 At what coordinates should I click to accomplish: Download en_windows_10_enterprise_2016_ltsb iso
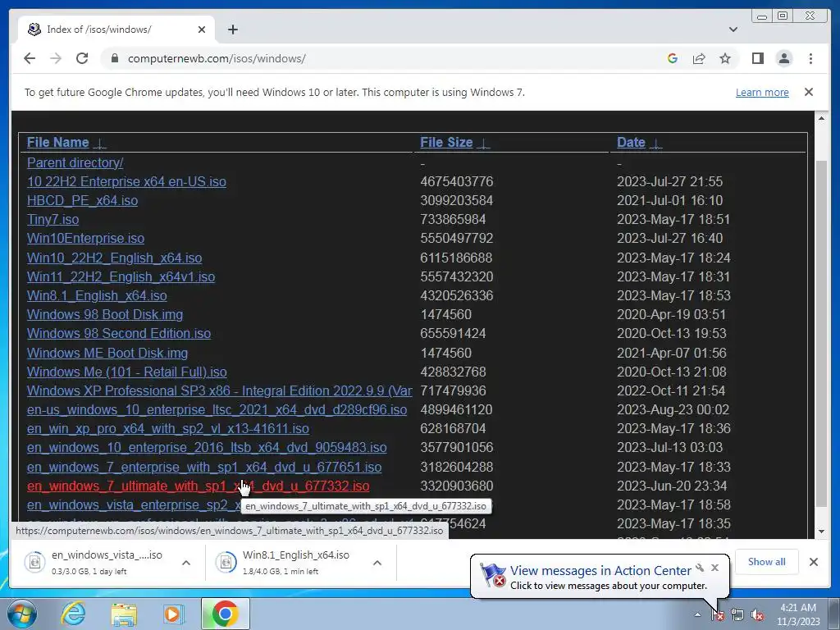(206, 447)
